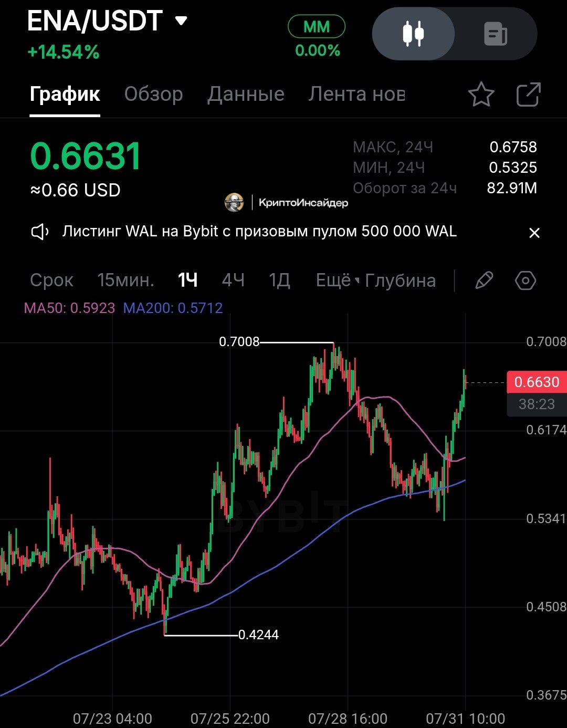
Task: Switch to candlestick chart view
Action: coord(413,34)
